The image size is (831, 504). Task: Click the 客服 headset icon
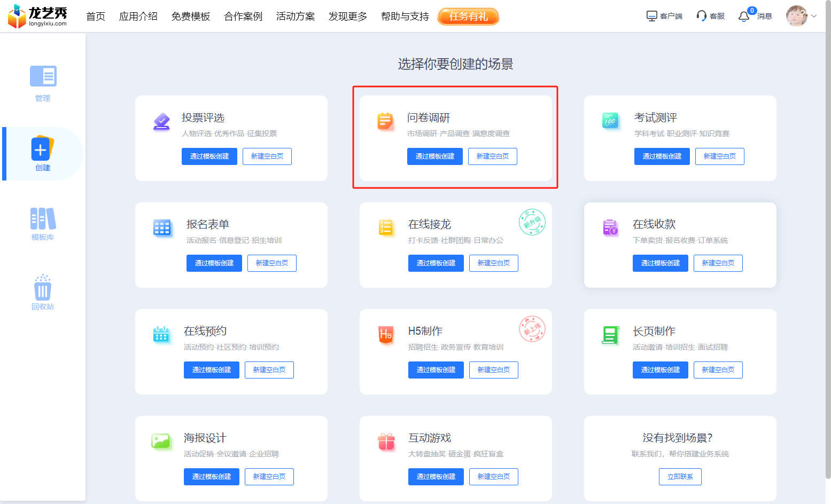tap(702, 16)
